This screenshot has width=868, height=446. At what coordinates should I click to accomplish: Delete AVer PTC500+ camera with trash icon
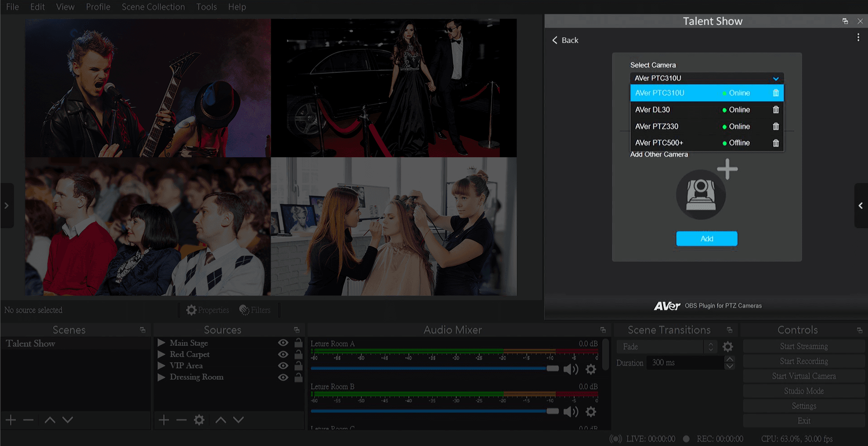click(776, 143)
